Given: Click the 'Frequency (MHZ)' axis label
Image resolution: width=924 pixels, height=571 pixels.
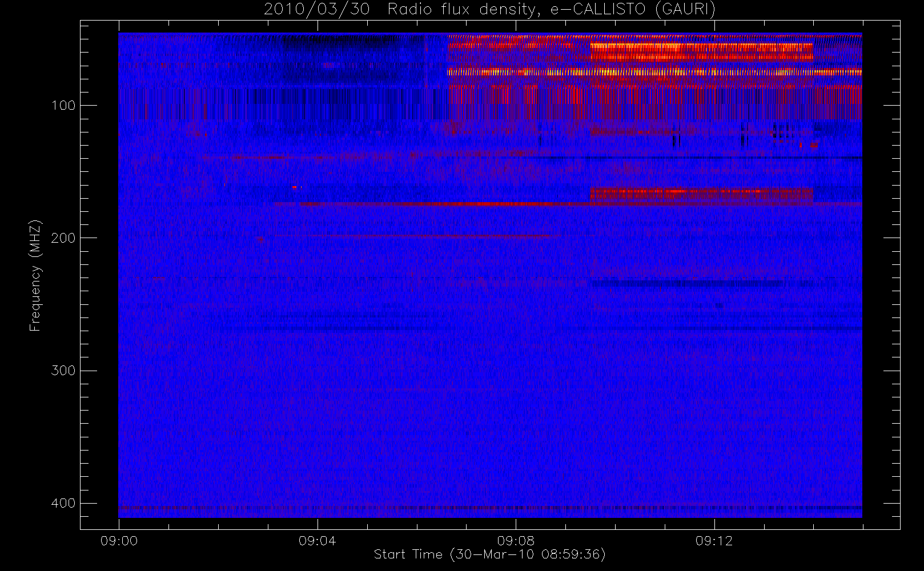Looking at the screenshot, I should click(35, 275).
